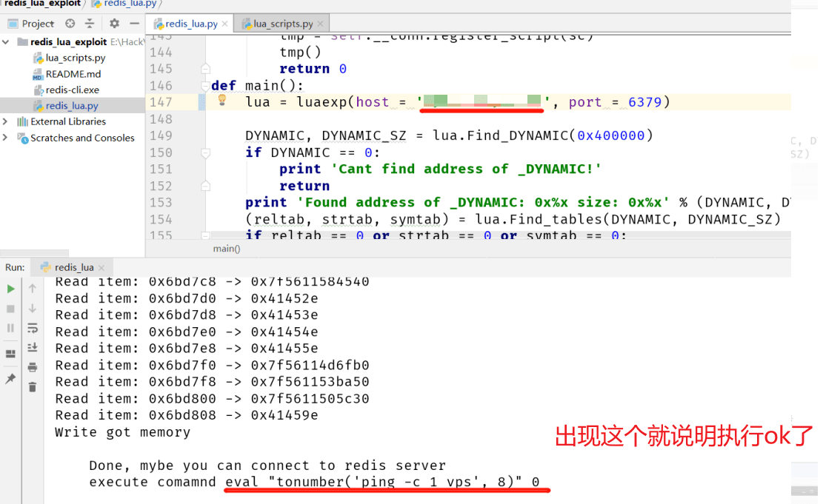Select redis-cli.exe in project tree
This screenshot has height=504, width=823.
(67, 90)
